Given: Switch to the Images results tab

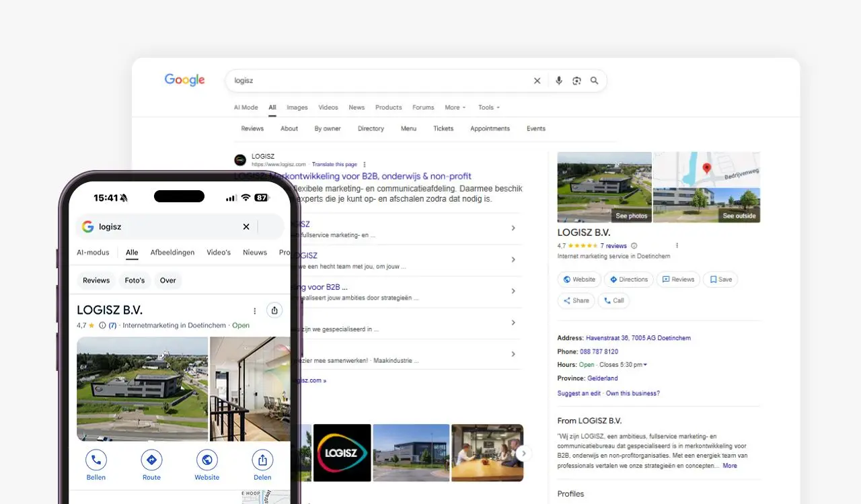Looking at the screenshot, I should tap(297, 108).
